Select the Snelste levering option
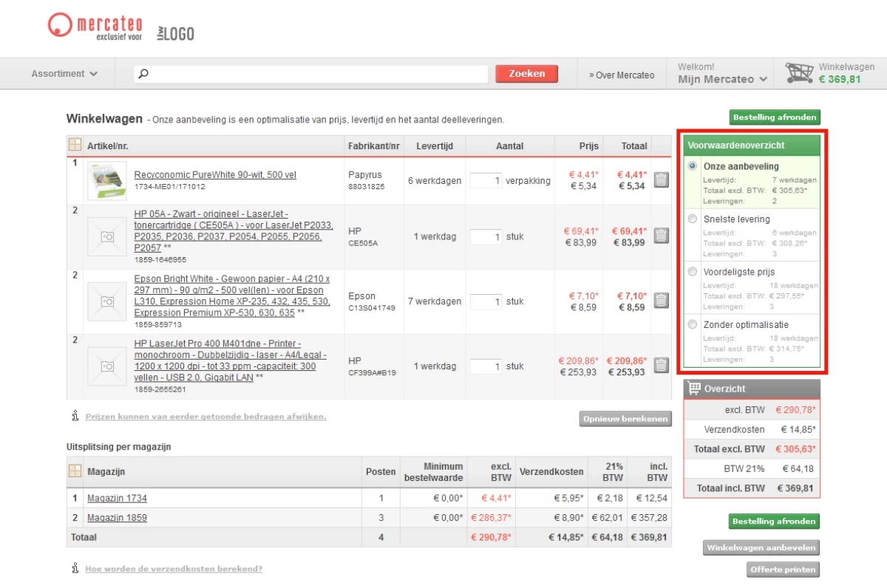 pyautogui.click(x=693, y=219)
